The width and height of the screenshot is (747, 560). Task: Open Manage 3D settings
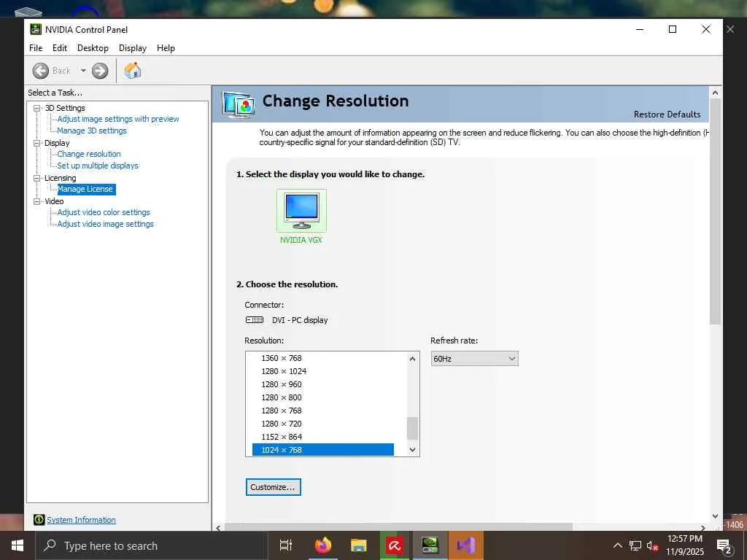pos(92,131)
